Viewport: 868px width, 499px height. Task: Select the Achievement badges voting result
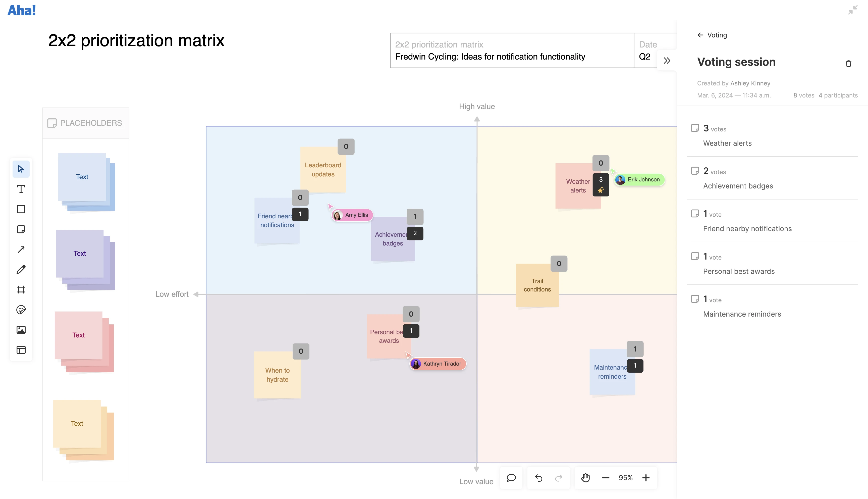coord(738,186)
